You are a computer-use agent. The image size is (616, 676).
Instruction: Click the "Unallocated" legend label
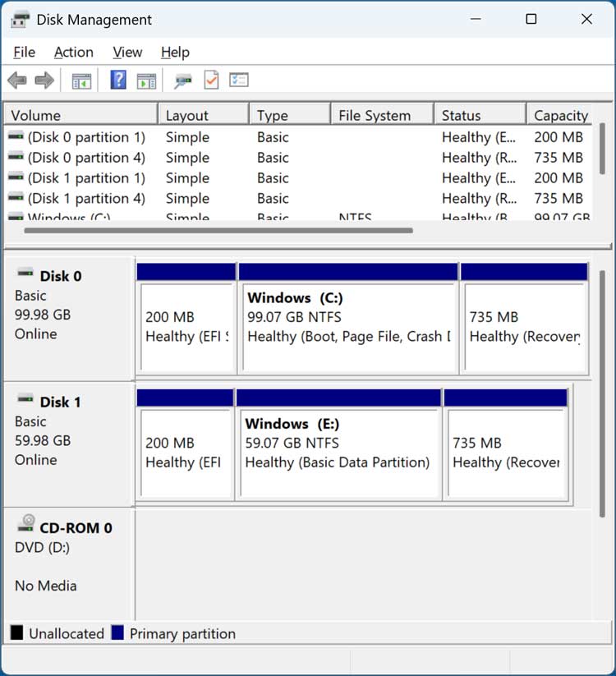pyautogui.click(x=67, y=633)
